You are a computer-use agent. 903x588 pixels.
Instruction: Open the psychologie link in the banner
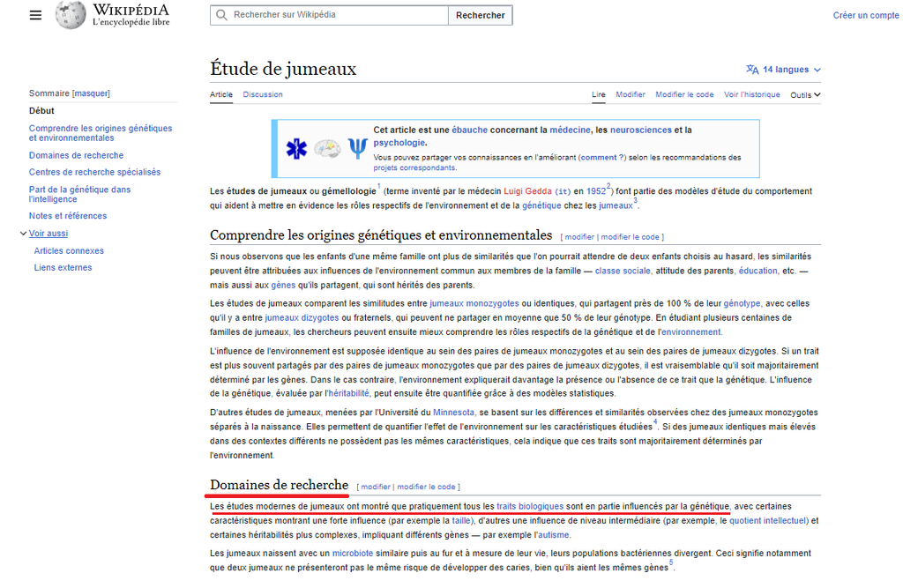(399, 143)
